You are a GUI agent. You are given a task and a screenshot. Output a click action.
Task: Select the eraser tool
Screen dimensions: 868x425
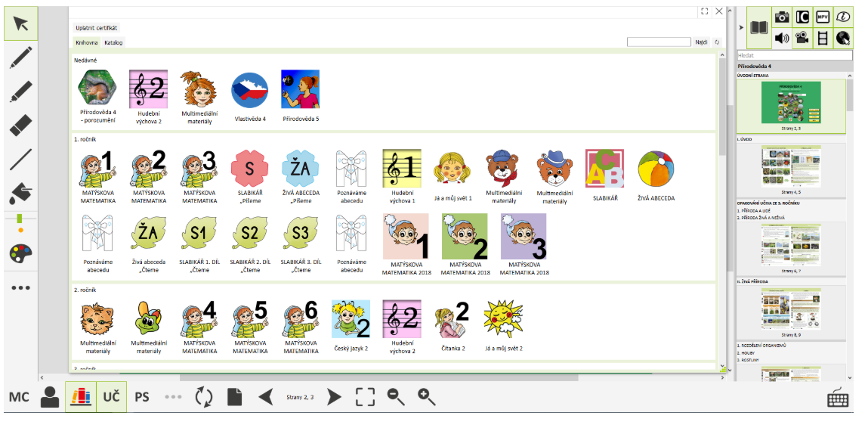click(22, 125)
